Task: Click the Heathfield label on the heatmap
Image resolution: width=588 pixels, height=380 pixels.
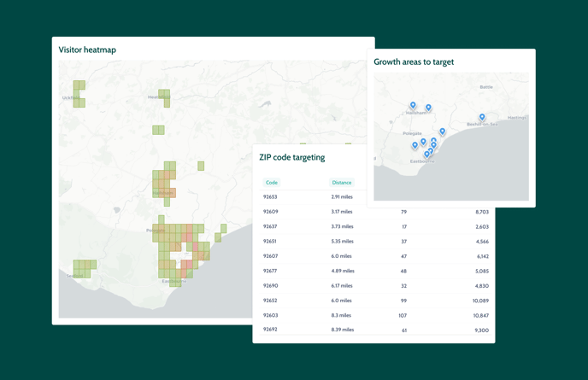Action: click(159, 97)
